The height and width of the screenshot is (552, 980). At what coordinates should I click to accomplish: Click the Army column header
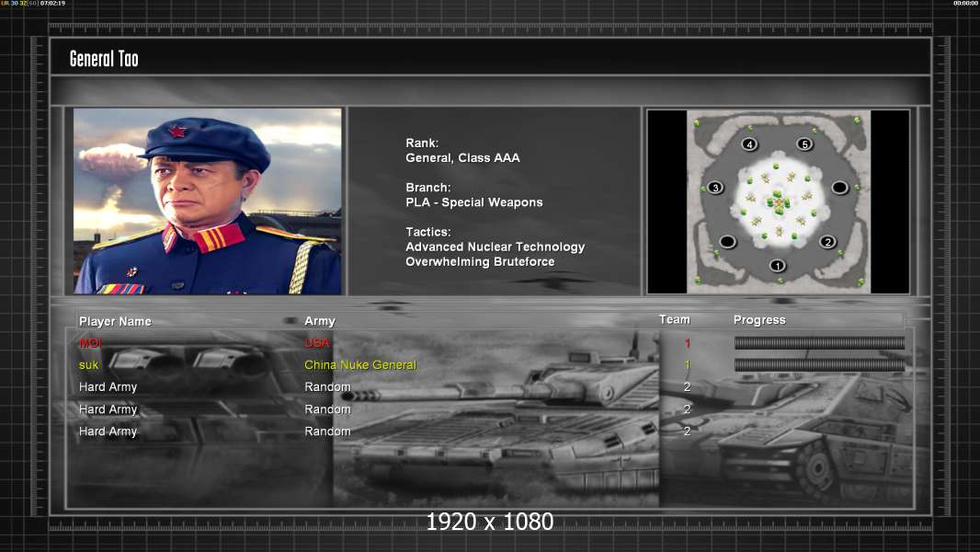coord(320,321)
